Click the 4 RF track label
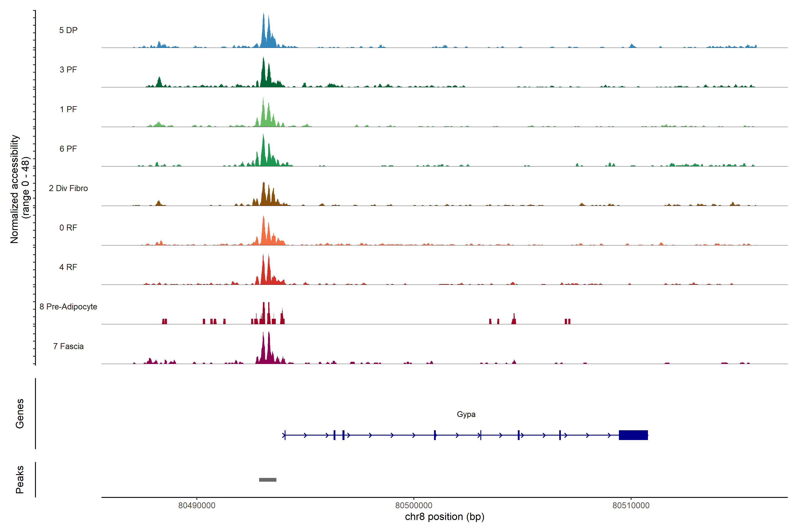 coord(68,267)
